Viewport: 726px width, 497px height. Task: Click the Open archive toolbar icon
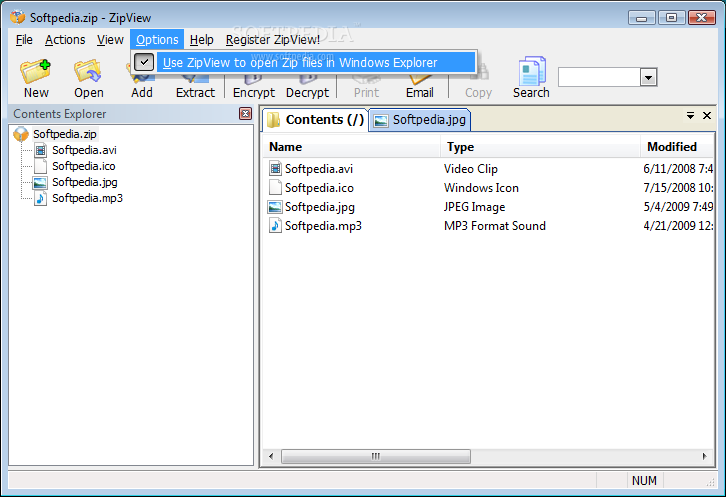88,71
